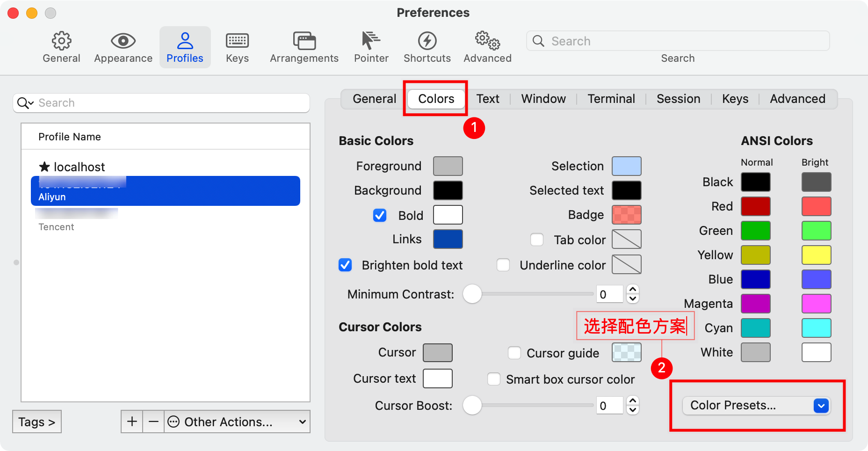
Task: Enable the Tab color checkbox
Action: coord(537,240)
